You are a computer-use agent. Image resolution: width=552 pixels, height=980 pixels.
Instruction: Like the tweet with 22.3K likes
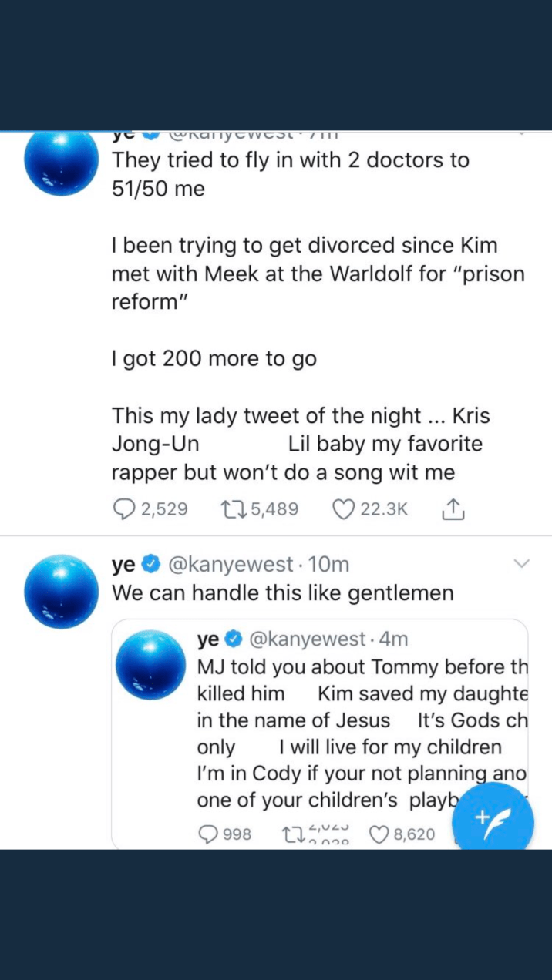[x=343, y=509]
